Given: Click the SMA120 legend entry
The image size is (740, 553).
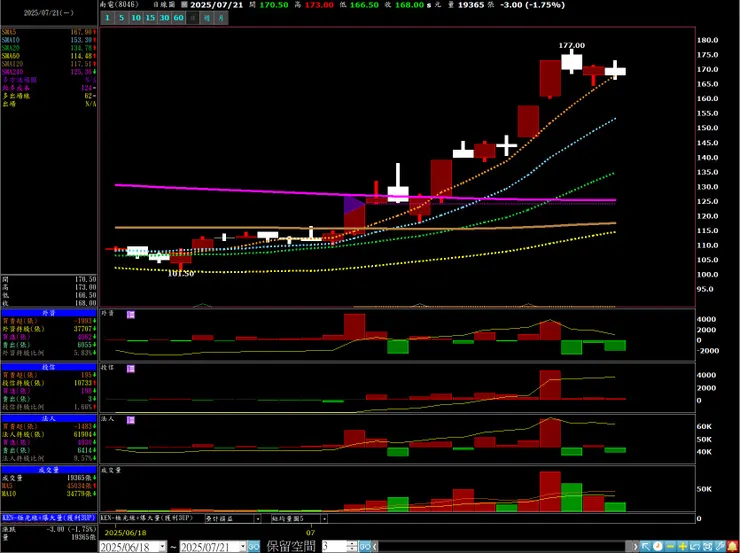Looking at the screenshot, I should (x=49, y=64).
